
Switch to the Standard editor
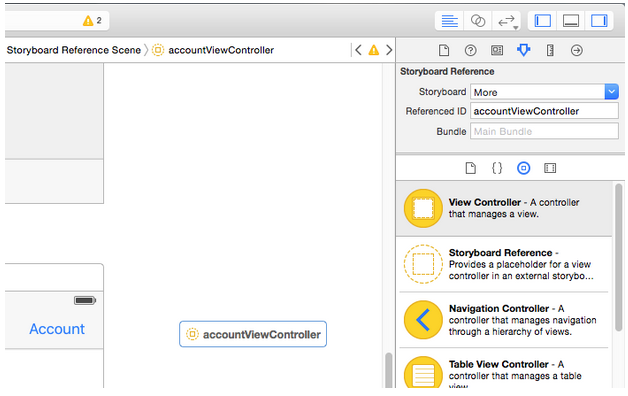(x=449, y=21)
